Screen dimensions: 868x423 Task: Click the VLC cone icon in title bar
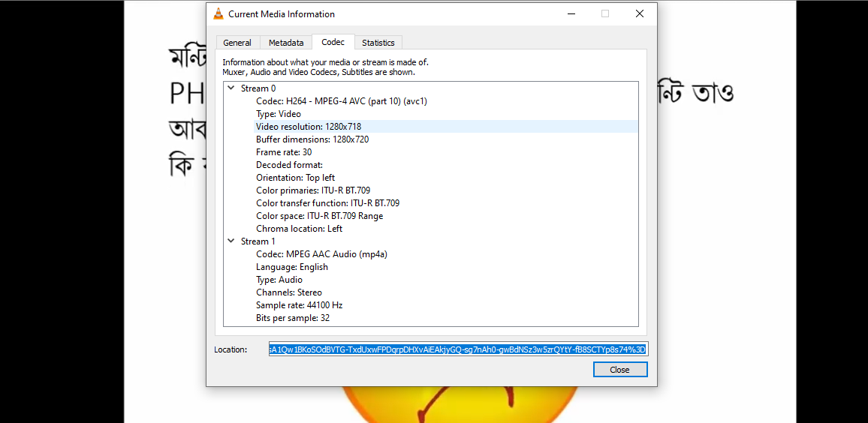coord(219,13)
